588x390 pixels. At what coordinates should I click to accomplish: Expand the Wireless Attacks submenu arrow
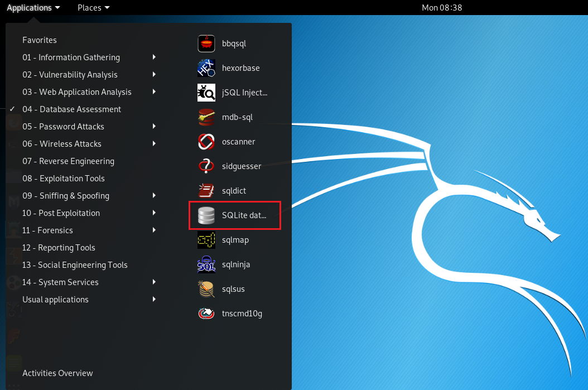pyautogui.click(x=154, y=143)
